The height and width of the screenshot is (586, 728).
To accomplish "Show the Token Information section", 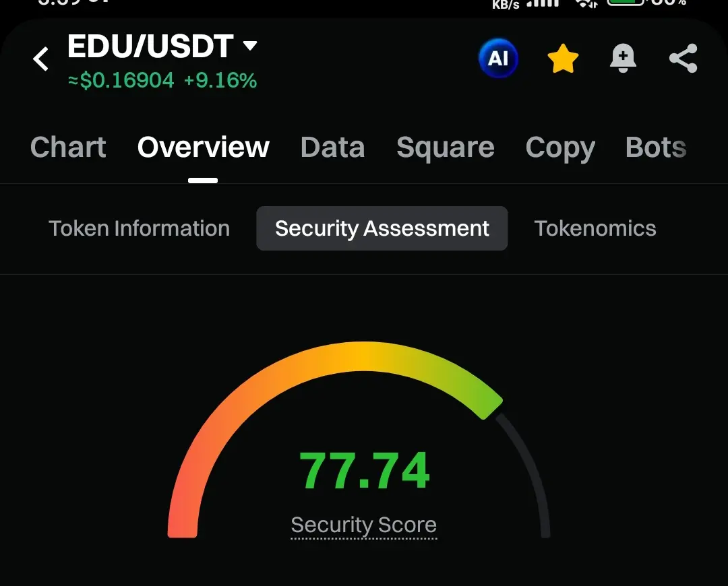I will click(140, 228).
